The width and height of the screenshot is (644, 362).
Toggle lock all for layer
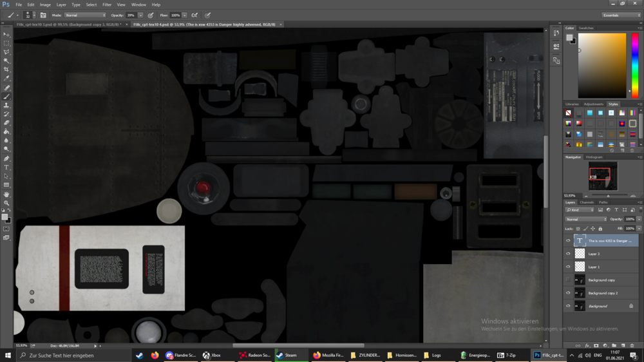pos(600,229)
